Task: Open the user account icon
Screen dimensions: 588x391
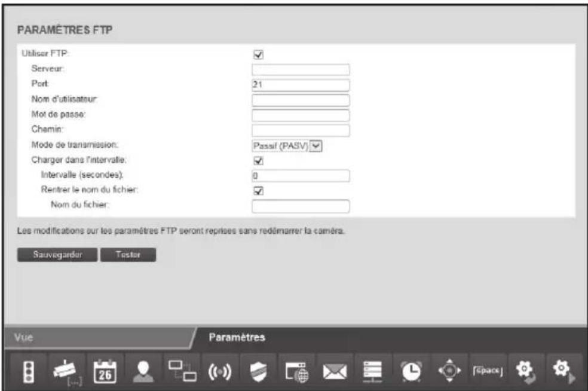Action: click(x=143, y=371)
